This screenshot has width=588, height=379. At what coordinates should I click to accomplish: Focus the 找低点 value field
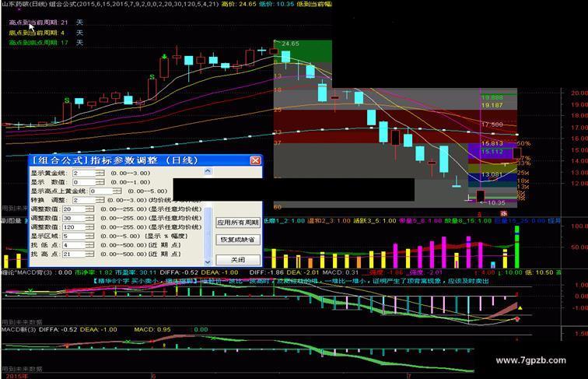pos(74,245)
